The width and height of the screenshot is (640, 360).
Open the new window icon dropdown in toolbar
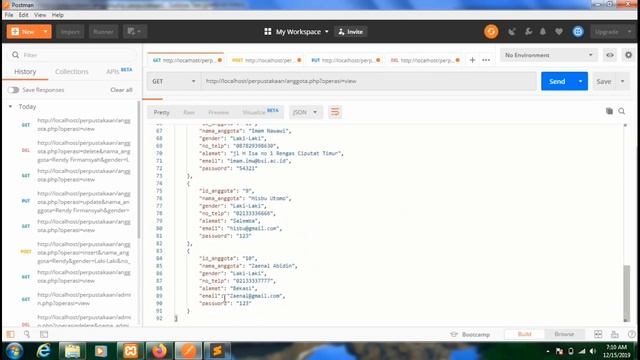(134, 31)
